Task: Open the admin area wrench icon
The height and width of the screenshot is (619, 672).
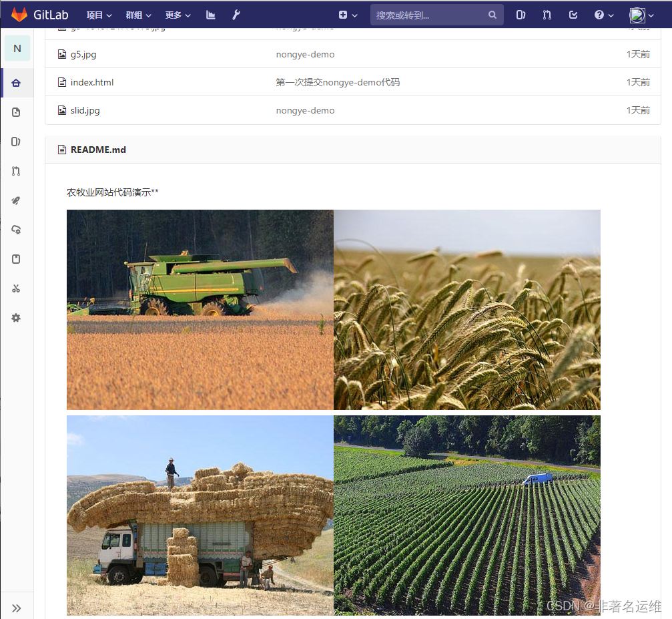Action: pos(236,15)
